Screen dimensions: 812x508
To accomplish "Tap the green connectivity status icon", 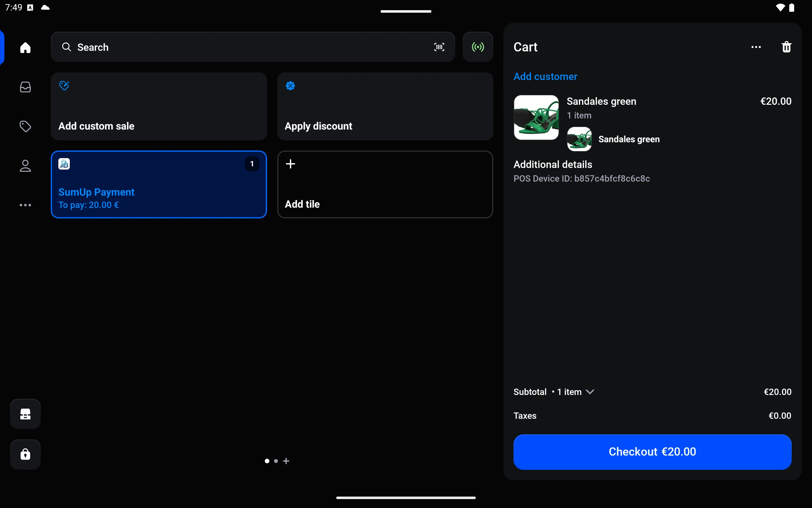I will (x=478, y=47).
